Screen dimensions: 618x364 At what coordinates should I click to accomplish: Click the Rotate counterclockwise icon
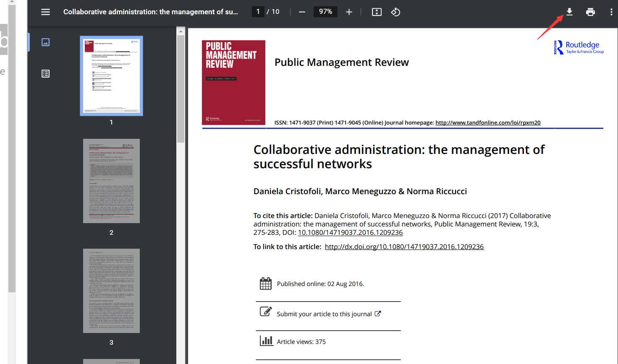click(x=395, y=12)
